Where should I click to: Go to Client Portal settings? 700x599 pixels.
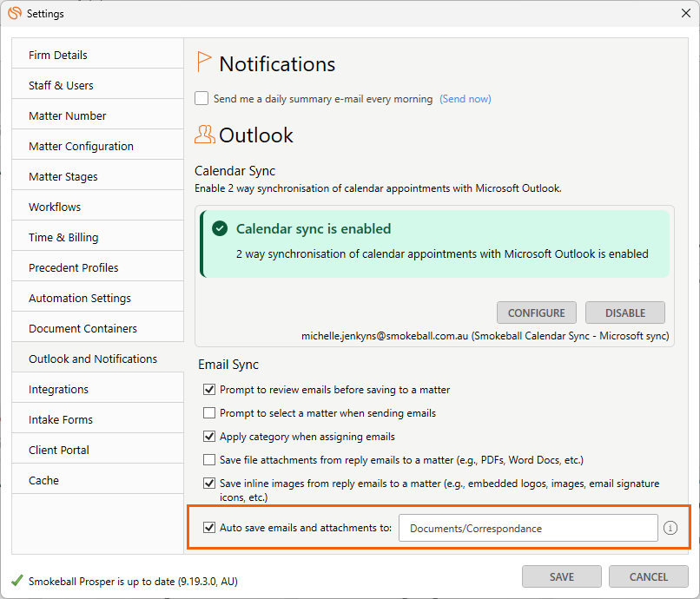[98, 450]
